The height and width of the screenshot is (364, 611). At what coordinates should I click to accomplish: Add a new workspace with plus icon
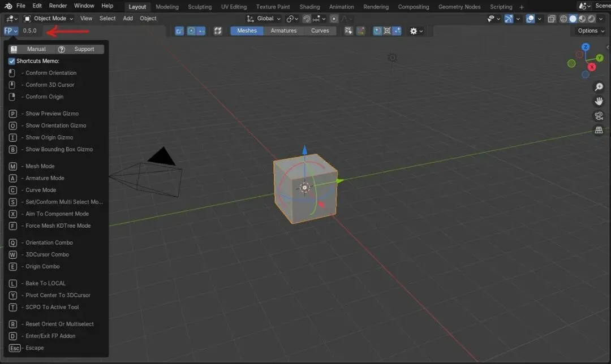click(522, 7)
